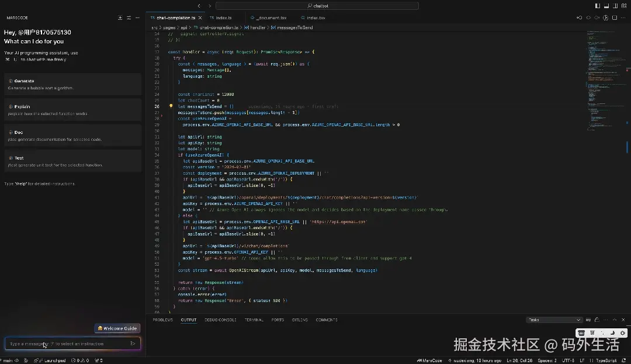631x364 pixels.
Task: Go back with the navigation arrow
Action: [199, 6]
